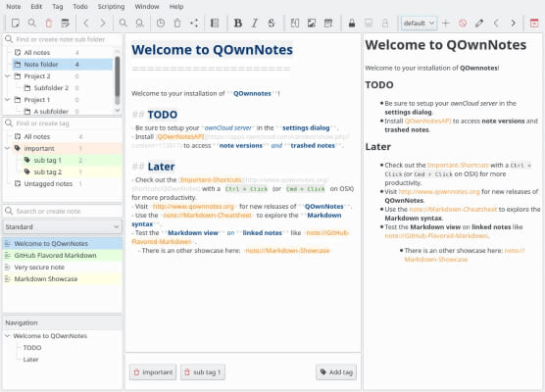Open the Todo menu
545x392 pixels.
(x=80, y=7)
